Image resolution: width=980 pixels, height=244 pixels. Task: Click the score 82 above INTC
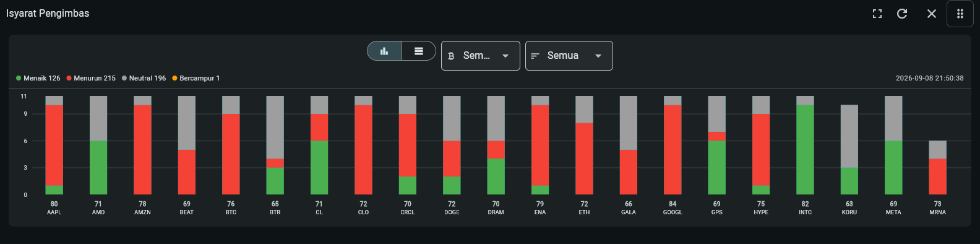pos(806,204)
